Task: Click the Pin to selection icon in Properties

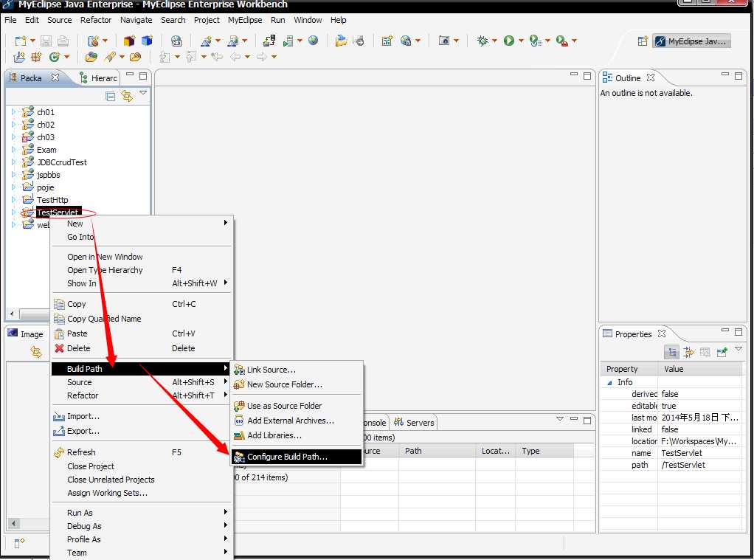Action: click(722, 352)
